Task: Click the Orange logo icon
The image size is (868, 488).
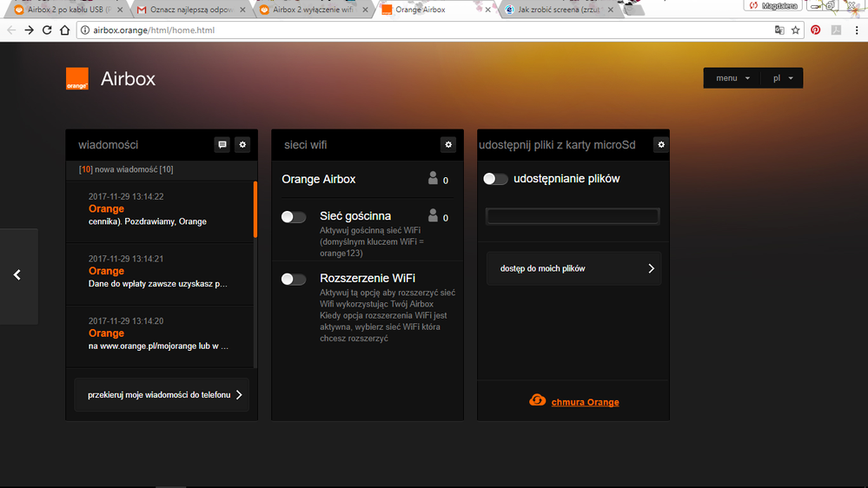Action: click(x=77, y=79)
